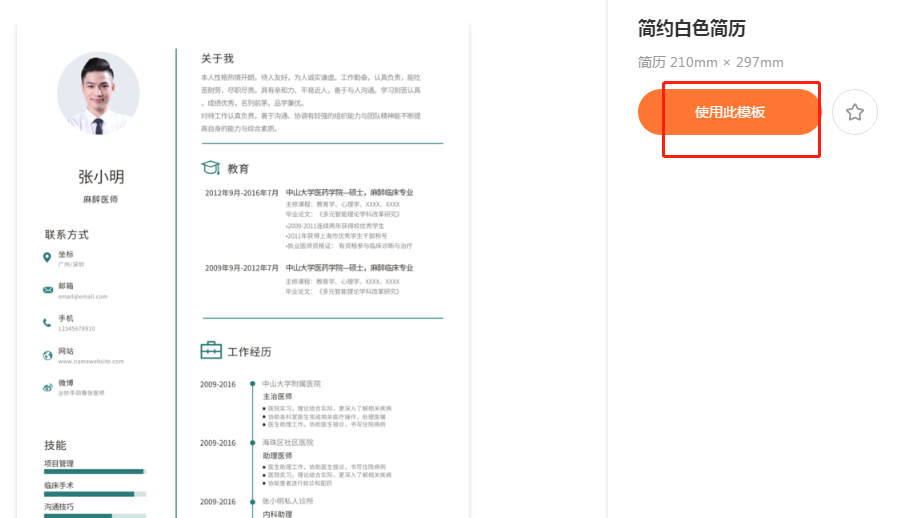Click the 联系方式 heading
This screenshot has width=908, height=518.
(x=67, y=234)
